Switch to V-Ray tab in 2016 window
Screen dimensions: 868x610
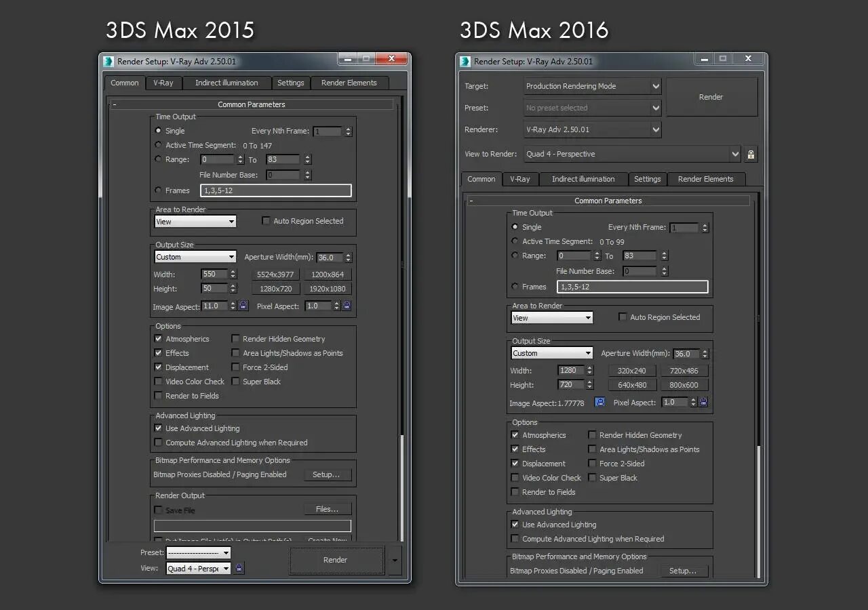coord(520,179)
